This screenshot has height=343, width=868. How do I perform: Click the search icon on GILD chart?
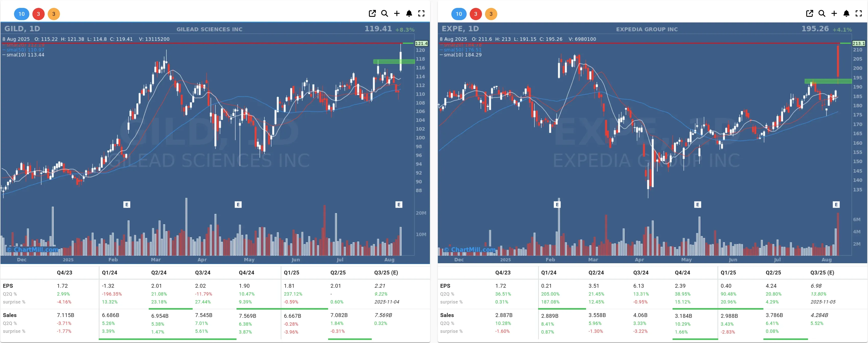point(385,14)
